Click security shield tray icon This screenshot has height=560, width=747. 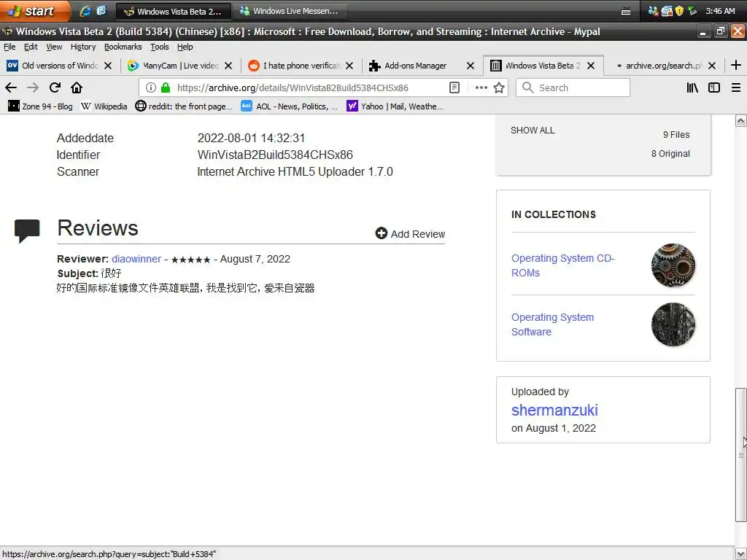[x=679, y=10]
